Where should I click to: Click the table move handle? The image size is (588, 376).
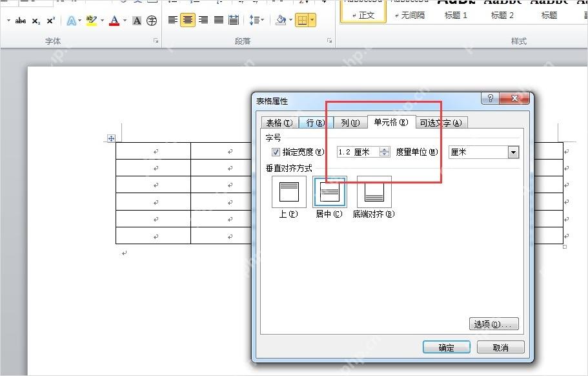click(111, 138)
